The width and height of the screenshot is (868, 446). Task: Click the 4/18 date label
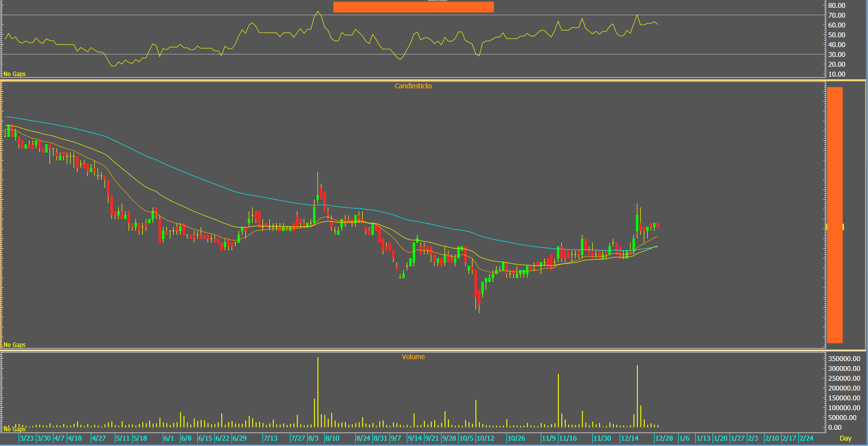75,438
